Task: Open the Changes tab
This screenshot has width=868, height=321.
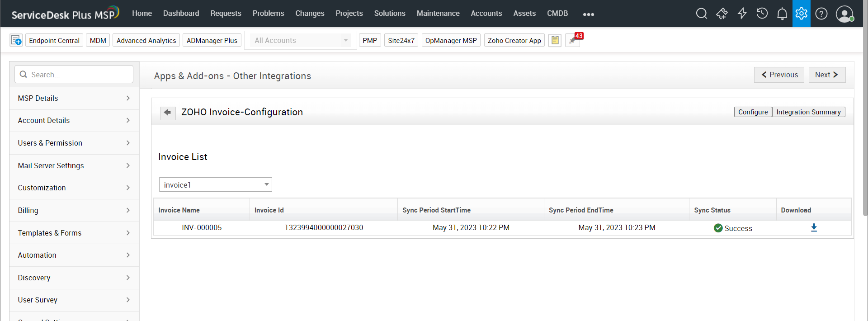Action: tap(310, 13)
